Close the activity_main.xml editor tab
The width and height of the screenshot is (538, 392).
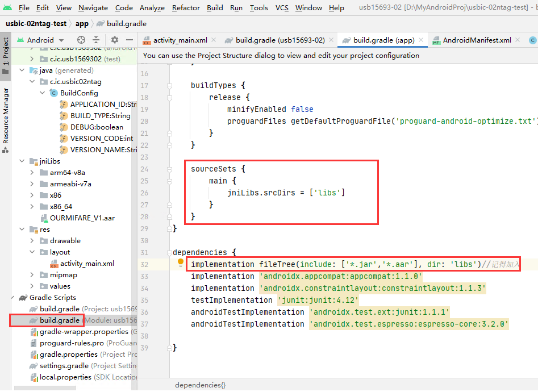click(213, 40)
